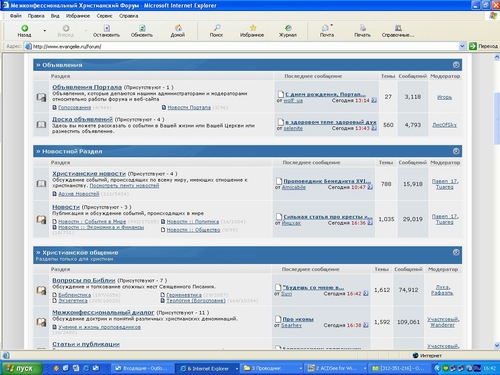Open the Объявления Портала forum link
500x375 pixels.
(87, 87)
